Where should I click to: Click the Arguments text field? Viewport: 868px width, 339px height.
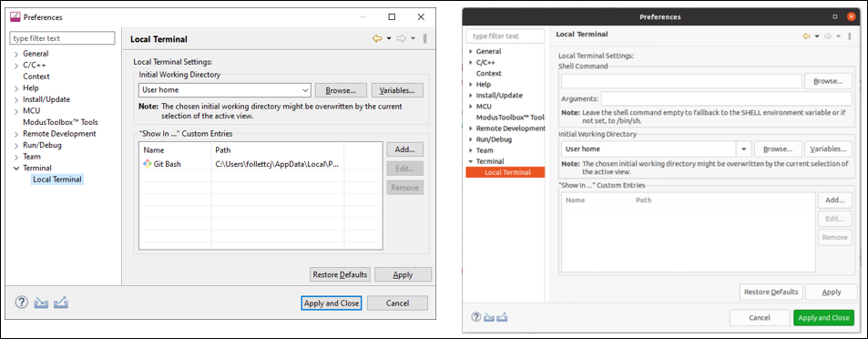pyautogui.click(x=726, y=99)
